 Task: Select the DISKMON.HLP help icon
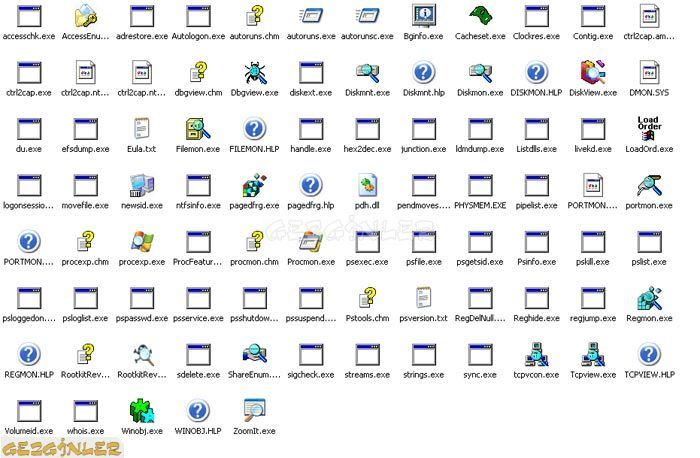pos(536,73)
